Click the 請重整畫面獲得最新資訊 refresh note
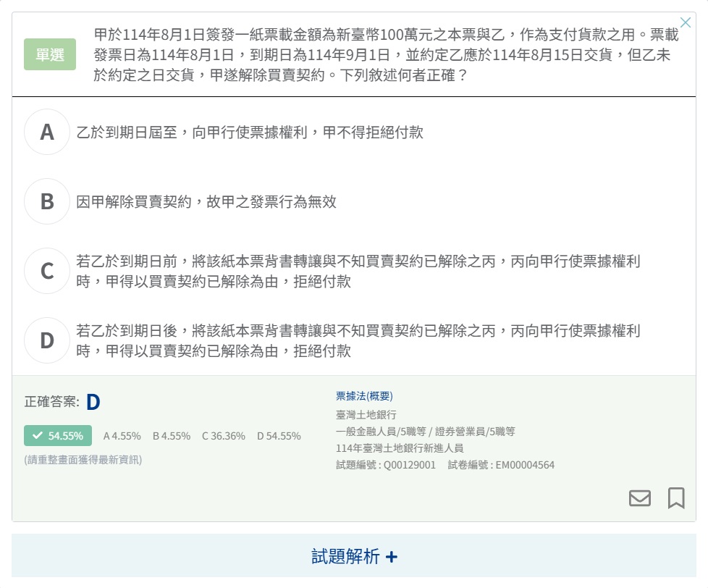The image size is (708, 588). coord(83,460)
